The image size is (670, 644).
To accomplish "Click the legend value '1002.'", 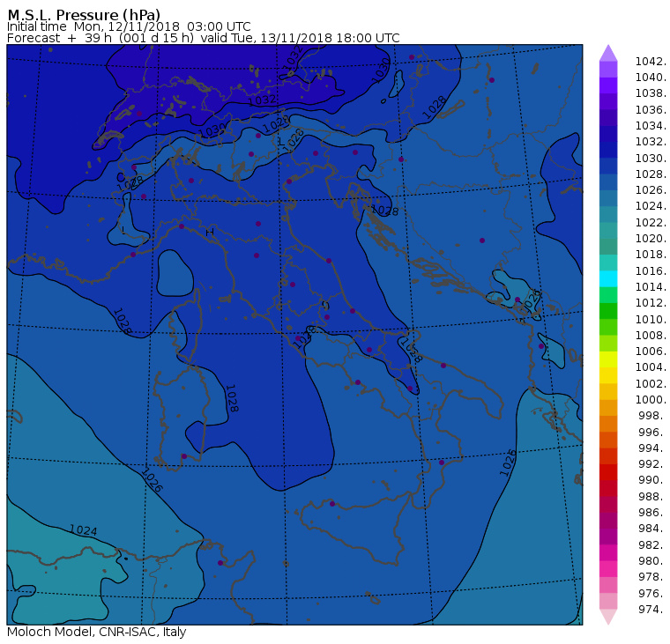I will [651, 383].
